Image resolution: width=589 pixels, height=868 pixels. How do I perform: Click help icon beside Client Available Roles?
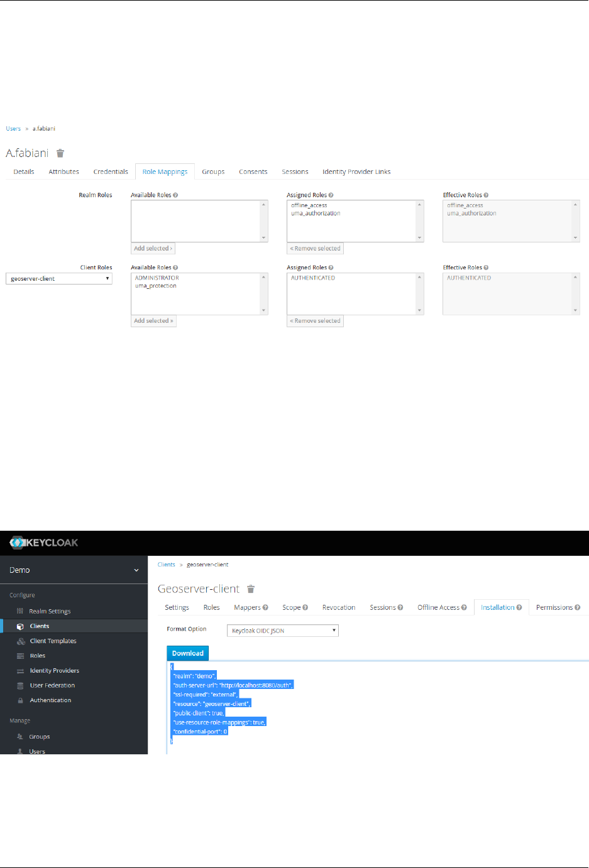pos(175,268)
